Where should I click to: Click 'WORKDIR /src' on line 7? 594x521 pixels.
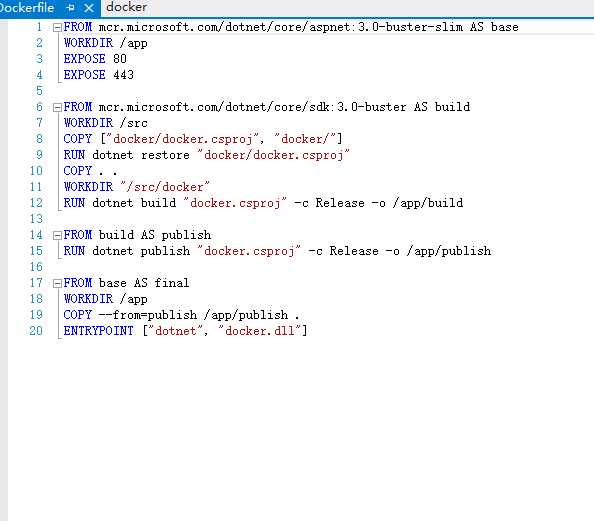[x=106, y=123]
